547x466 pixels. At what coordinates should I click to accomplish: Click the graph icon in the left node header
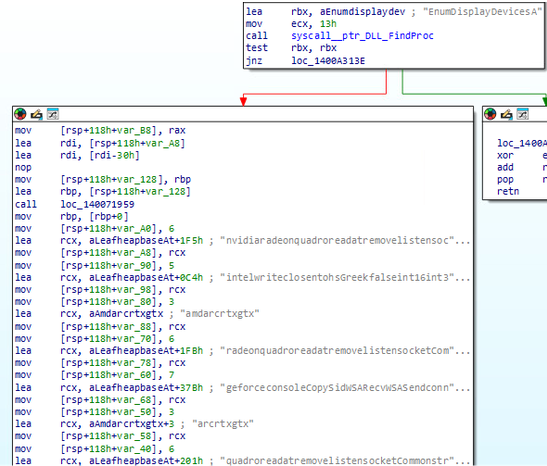click(x=53, y=114)
